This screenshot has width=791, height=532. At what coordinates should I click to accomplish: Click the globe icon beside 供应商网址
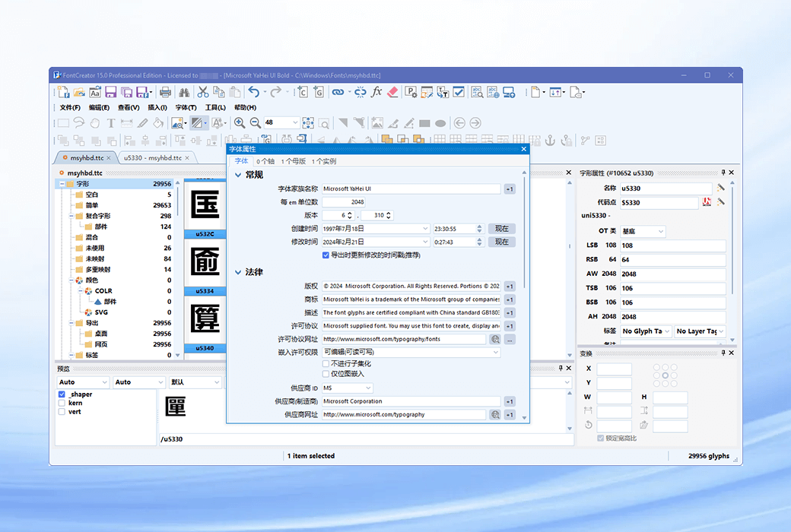(495, 414)
